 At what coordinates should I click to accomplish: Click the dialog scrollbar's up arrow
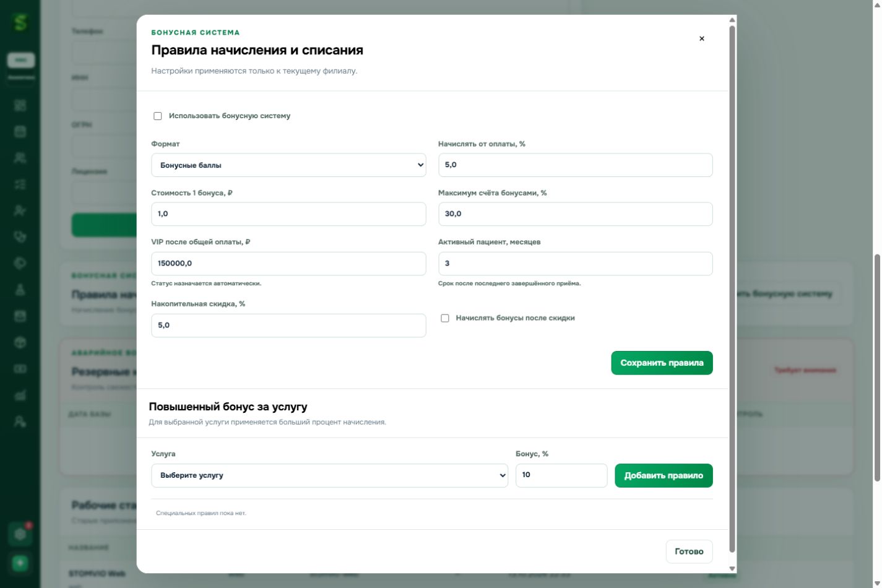tap(732, 20)
